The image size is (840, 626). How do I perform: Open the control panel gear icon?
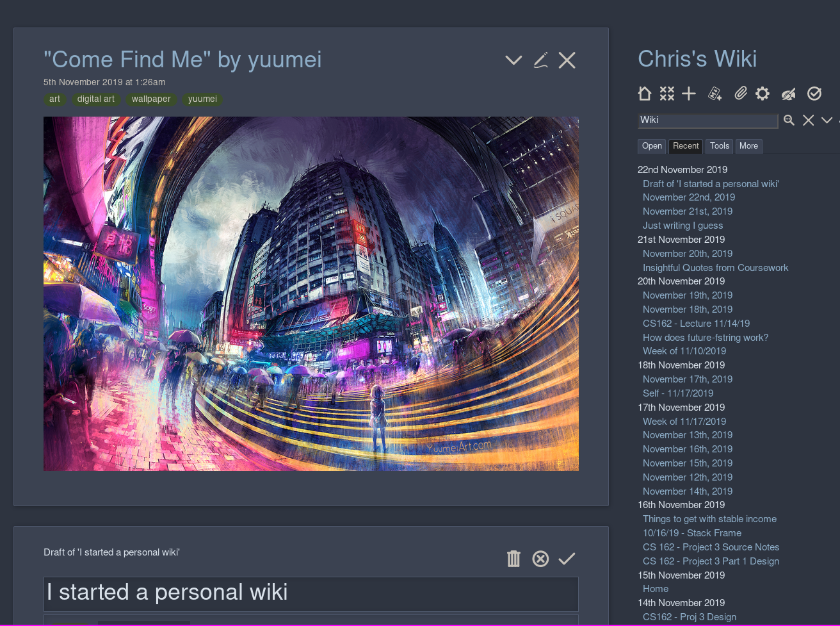click(763, 94)
